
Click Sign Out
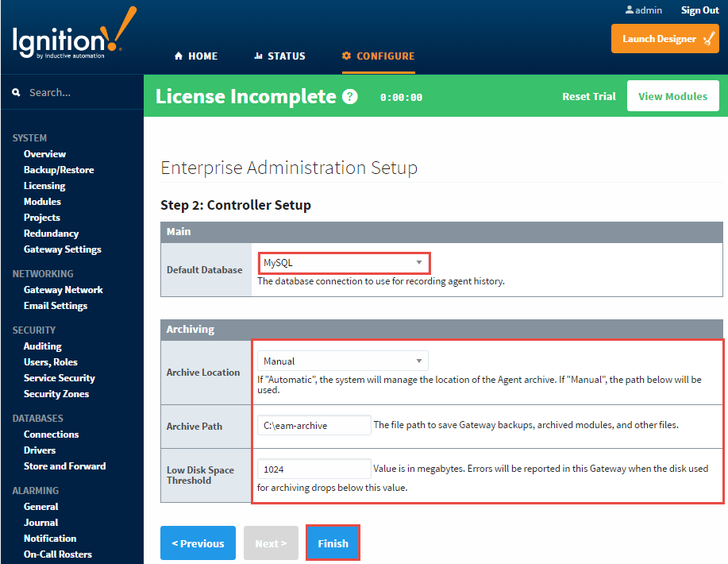point(699,10)
